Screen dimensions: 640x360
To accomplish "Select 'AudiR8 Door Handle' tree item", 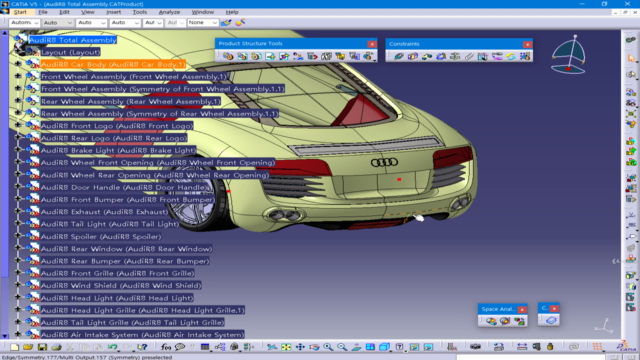I will pyautogui.click(x=125, y=187).
